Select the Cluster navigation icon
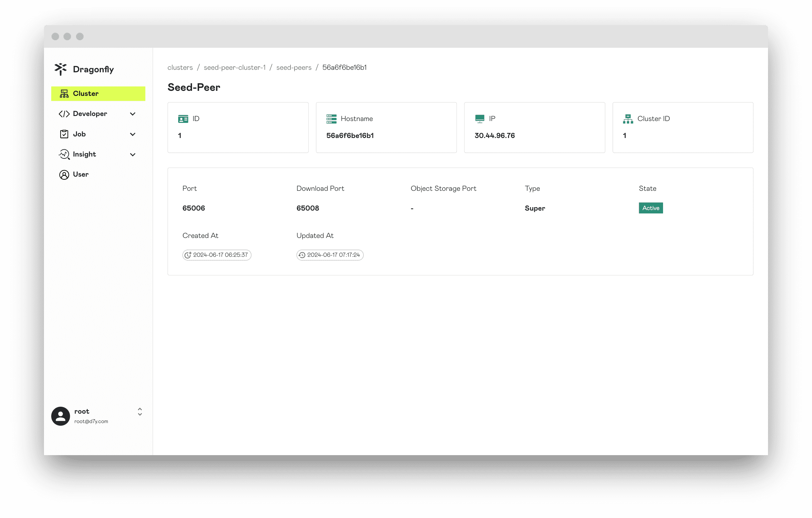The image size is (812, 518). pyautogui.click(x=64, y=94)
